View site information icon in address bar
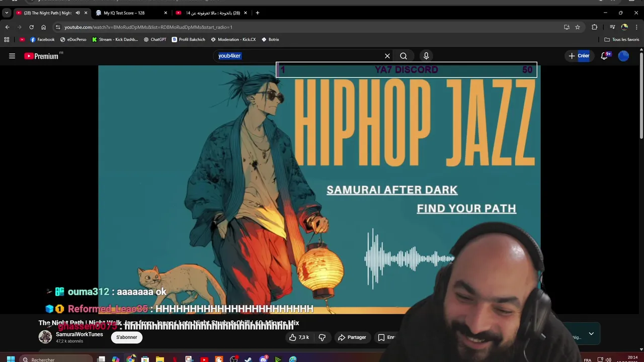 point(58,27)
